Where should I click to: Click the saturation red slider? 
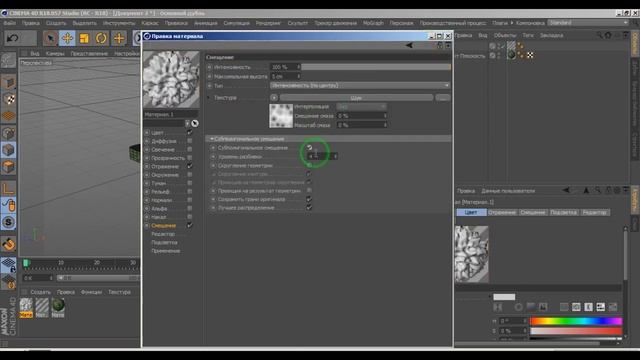click(x=576, y=331)
